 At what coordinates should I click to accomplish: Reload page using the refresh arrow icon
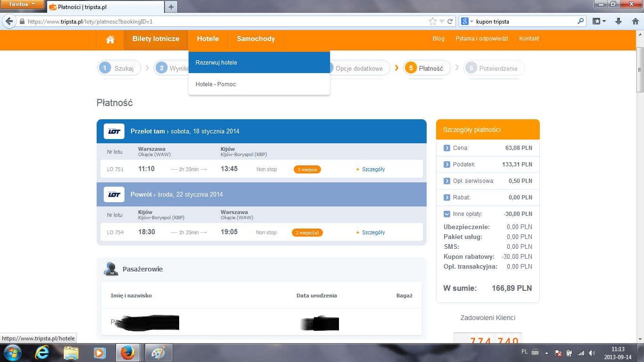[x=450, y=22]
